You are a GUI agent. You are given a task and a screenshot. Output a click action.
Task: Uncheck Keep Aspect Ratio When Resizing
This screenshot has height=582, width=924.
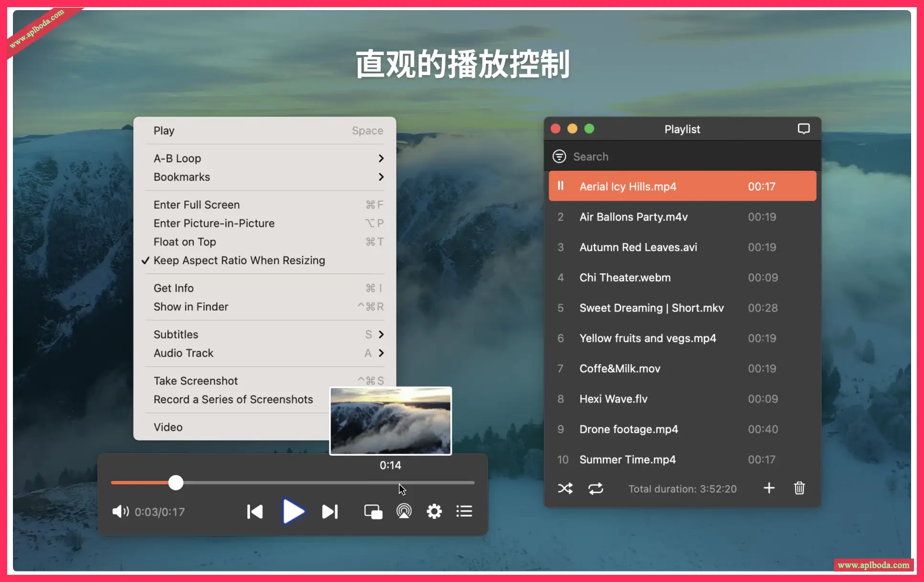[239, 260]
